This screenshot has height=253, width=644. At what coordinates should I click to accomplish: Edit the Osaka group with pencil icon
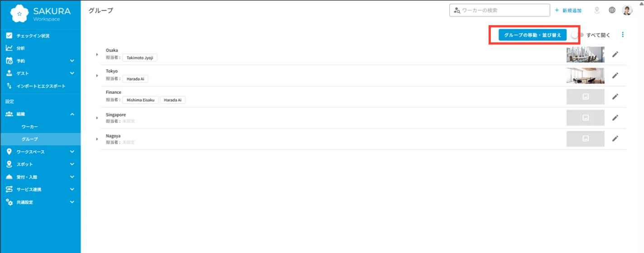(x=615, y=54)
